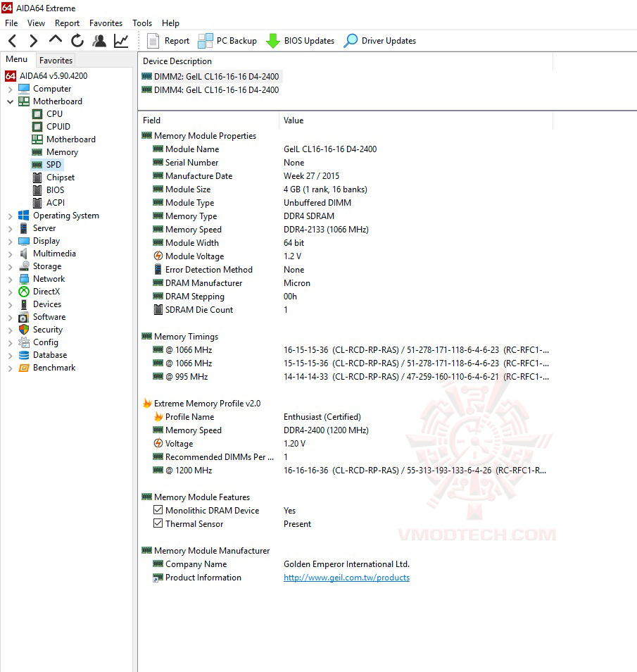
Task: Go up one level with the Up arrow
Action: (x=56, y=40)
